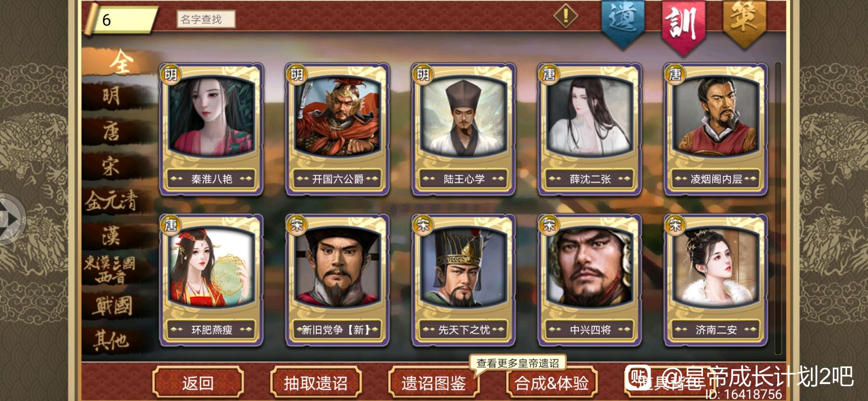Filter by the 明 dynasty tab
868x401 pixels.
(x=111, y=96)
